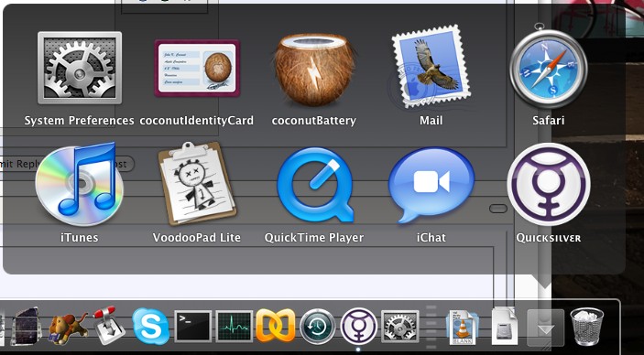
Task: Collapse the open Dock stack with the arrow
Action: click(545, 328)
